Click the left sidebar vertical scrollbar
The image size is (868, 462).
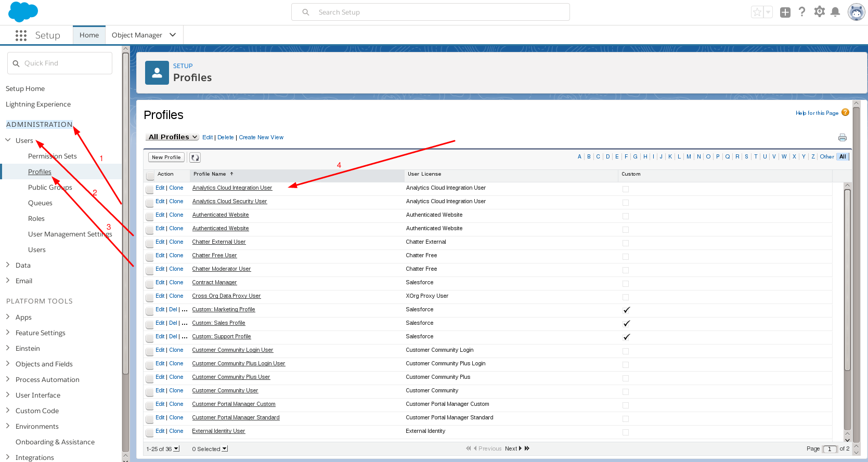point(125,213)
